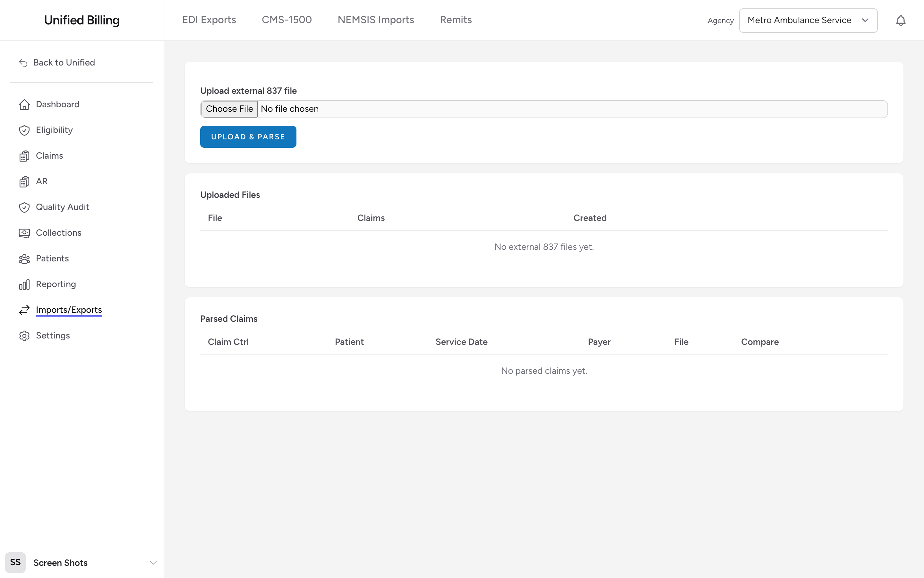Click the Settings gear icon

tap(24, 336)
